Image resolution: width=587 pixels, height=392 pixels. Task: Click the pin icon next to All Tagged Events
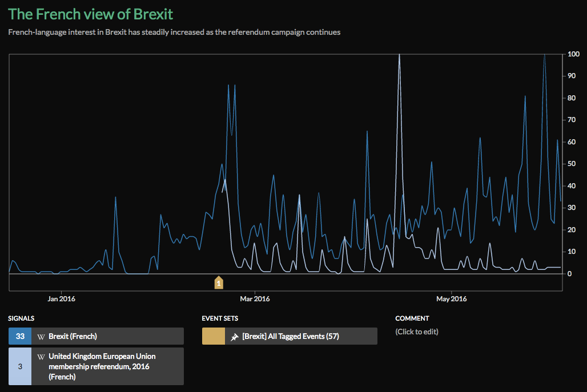(234, 337)
